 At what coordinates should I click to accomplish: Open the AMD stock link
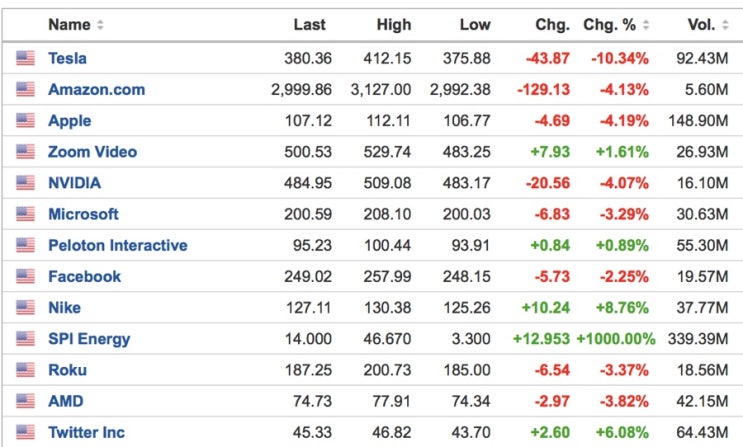coord(66,401)
